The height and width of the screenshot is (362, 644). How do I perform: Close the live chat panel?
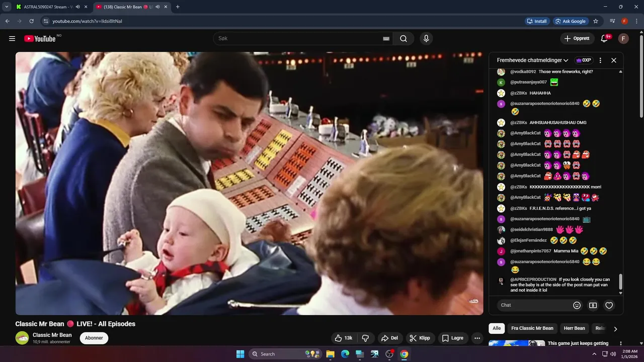pyautogui.click(x=614, y=60)
